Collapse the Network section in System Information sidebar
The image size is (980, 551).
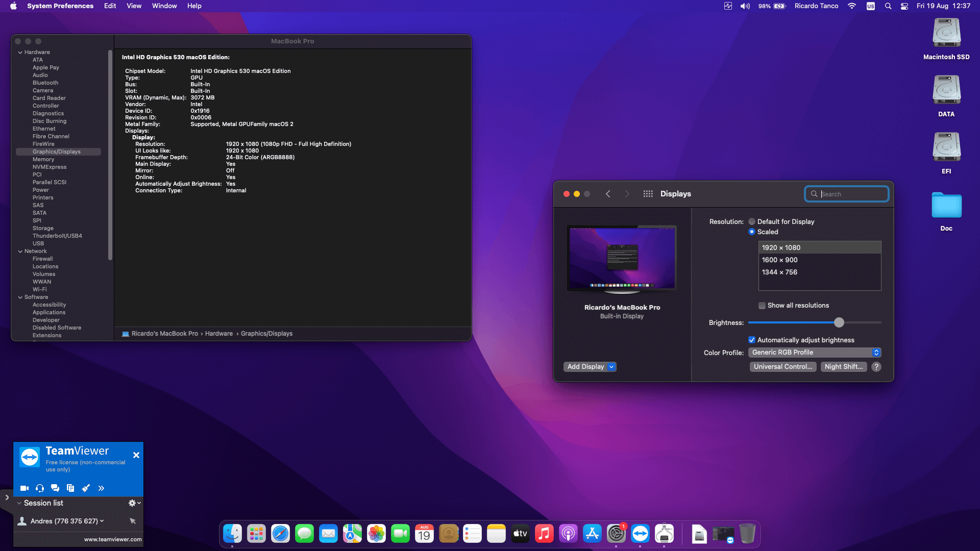click(x=20, y=251)
